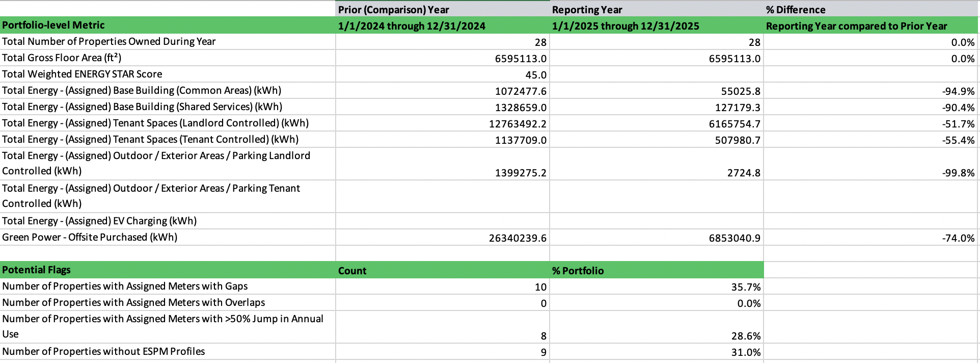
Task: Select the -74.0% difference cell
Action: click(872, 238)
